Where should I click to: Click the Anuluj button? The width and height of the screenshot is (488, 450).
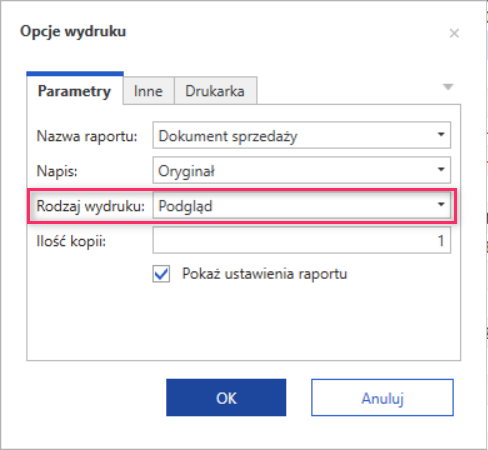[382, 397]
